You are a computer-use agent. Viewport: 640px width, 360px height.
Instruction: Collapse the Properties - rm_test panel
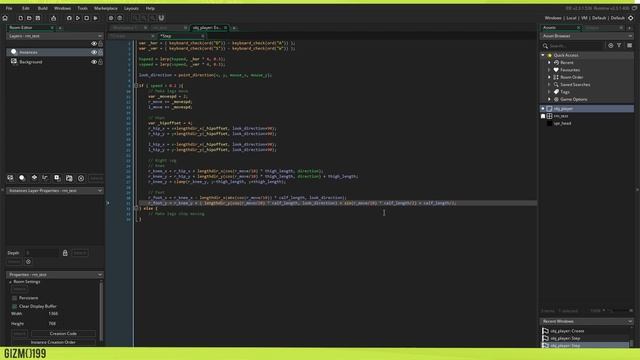[100, 275]
